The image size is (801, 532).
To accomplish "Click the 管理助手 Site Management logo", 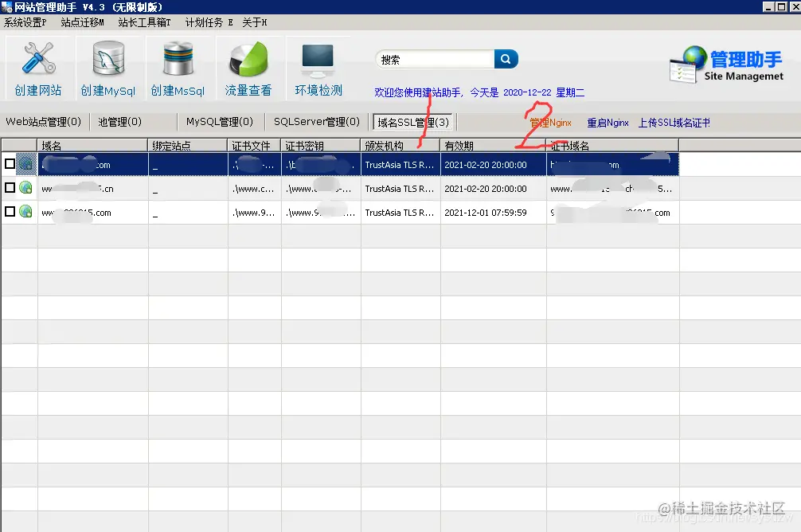I will click(727, 65).
